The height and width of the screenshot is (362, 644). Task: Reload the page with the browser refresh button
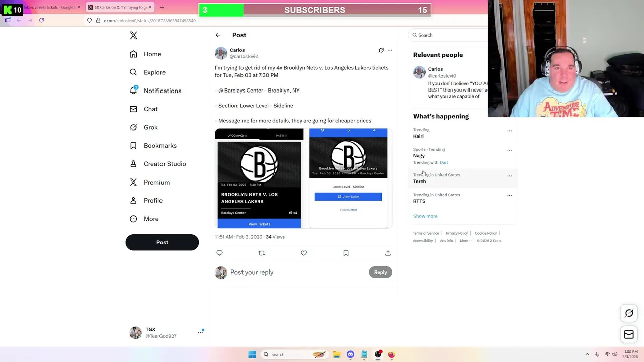point(41,20)
